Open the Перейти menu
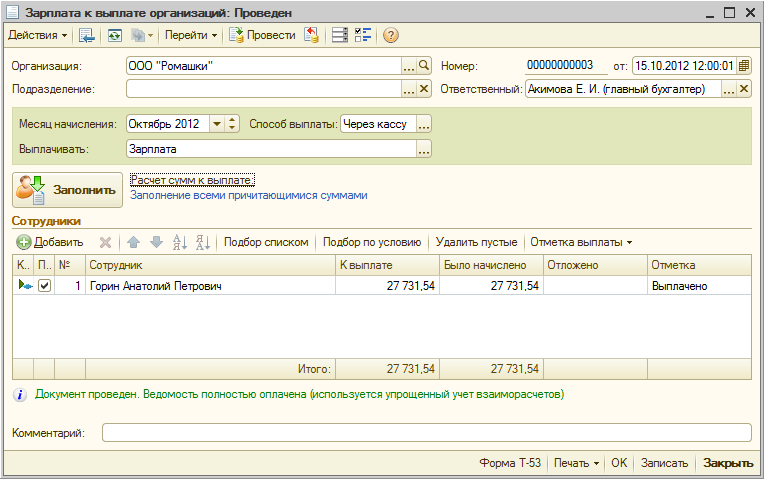This screenshot has width=764, height=479. [x=192, y=35]
